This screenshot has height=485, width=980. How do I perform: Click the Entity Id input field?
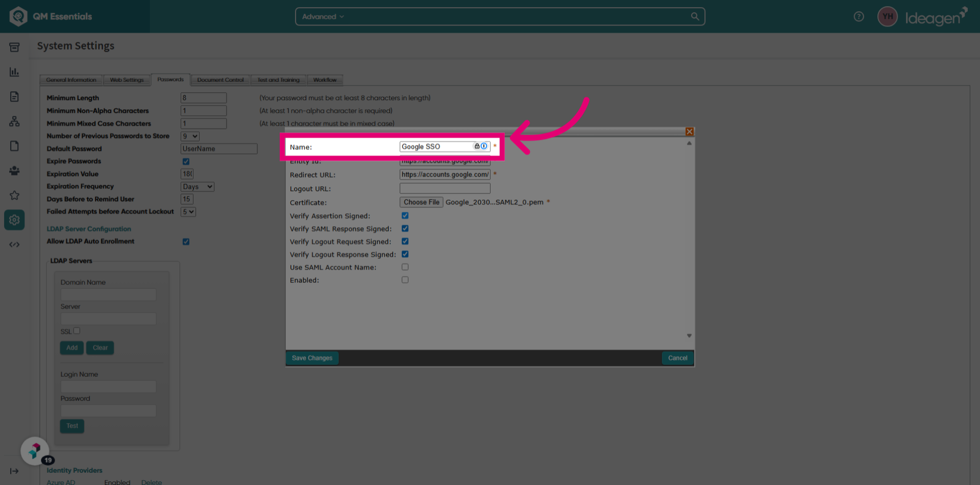coord(445,161)
